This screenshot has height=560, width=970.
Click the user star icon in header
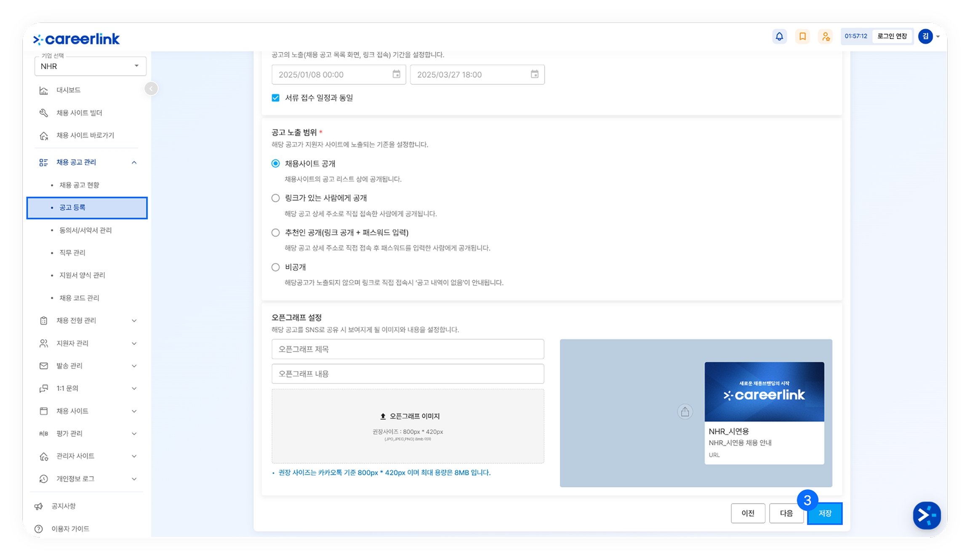point(826,37)
